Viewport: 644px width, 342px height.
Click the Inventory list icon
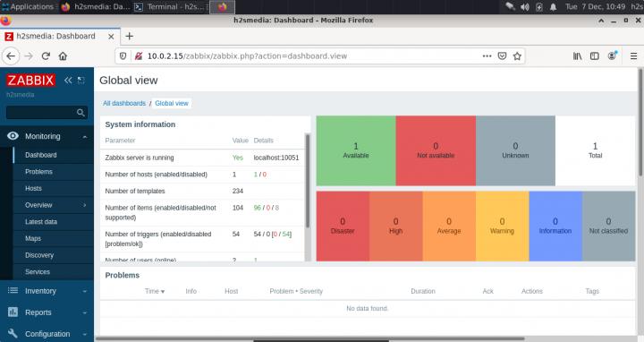(x=13, y=291)
